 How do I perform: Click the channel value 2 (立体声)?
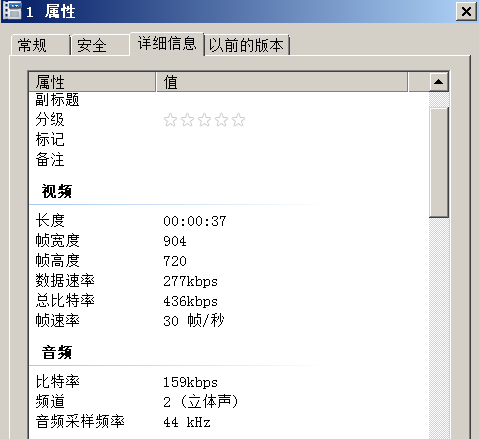pyautogui.click(x=201, y=402)
